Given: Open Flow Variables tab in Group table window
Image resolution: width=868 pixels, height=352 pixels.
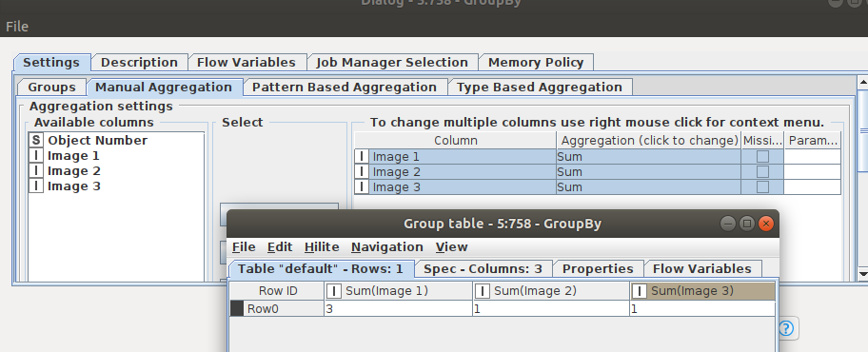Looking at the screenshot, I should pos(702,269).
